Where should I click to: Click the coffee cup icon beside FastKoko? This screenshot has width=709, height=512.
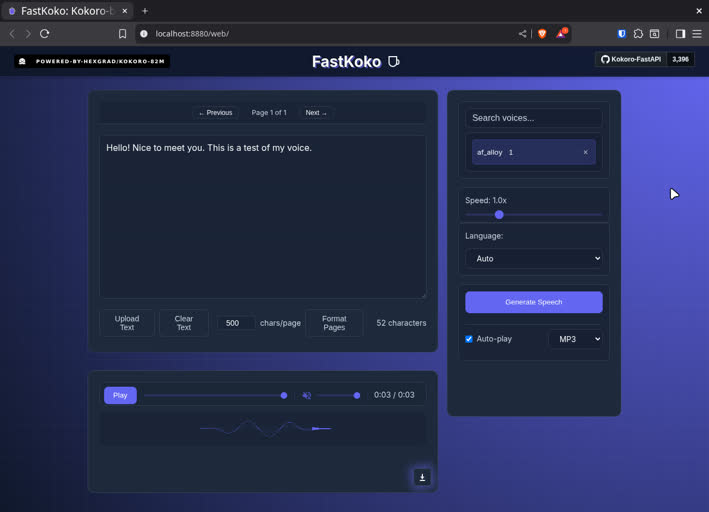(x=394, y=62)
